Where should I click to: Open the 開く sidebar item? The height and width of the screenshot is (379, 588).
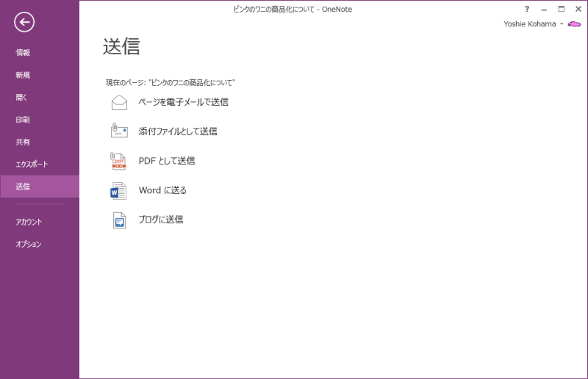(x=21, y=98)
